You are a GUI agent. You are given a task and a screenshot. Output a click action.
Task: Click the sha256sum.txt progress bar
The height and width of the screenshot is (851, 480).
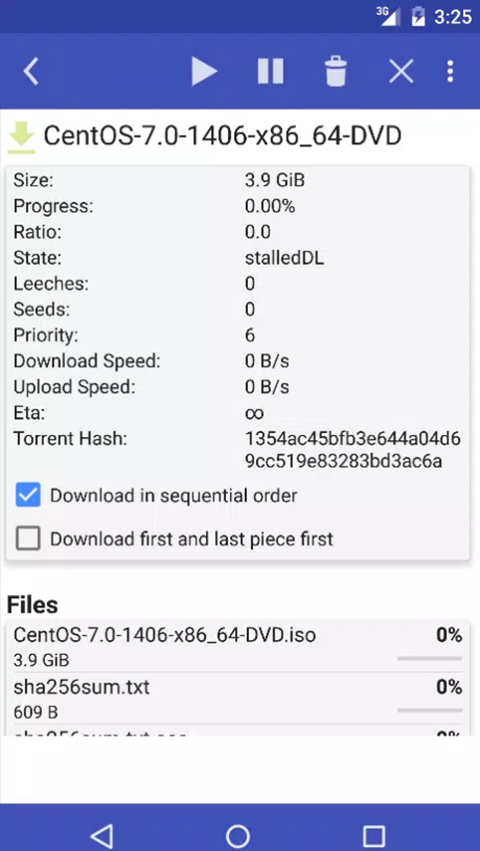(x=430, y=710)
